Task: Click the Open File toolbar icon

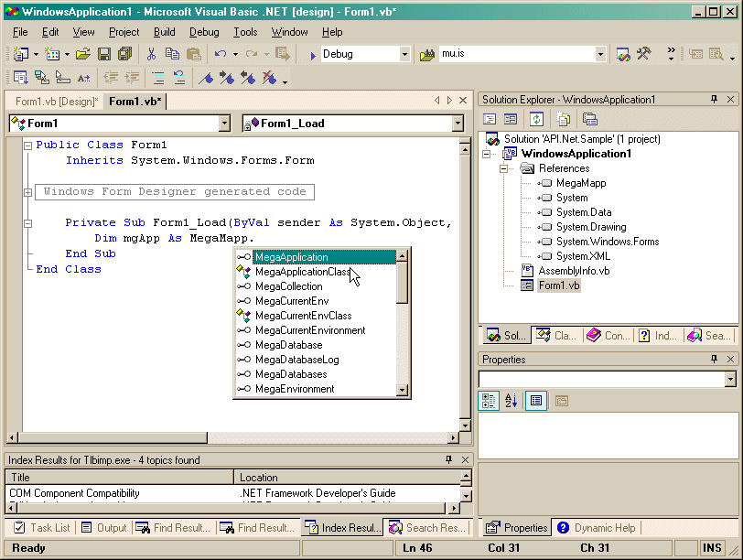Action: click(x=83, y=55)
